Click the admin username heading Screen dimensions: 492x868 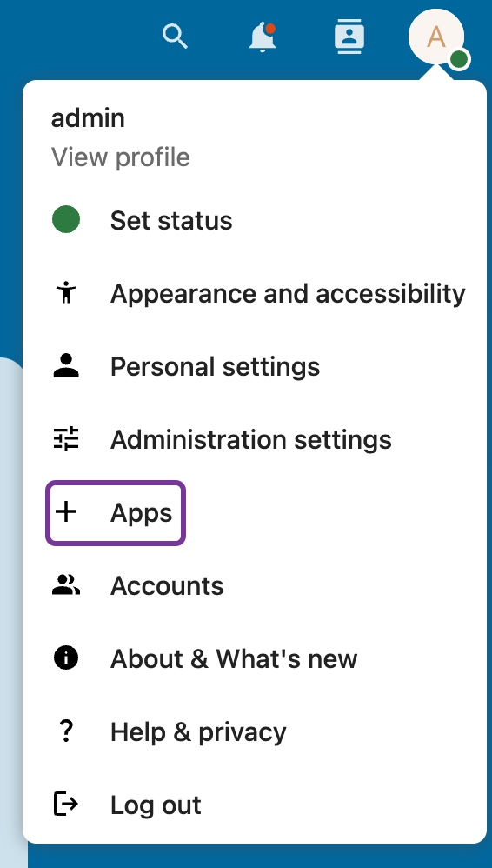pos(88,118)
